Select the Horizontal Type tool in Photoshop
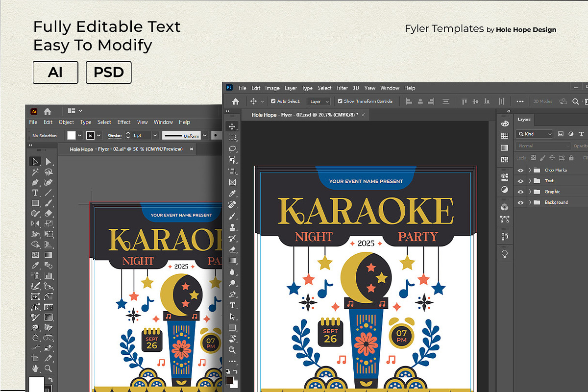The height and width of the screenshot is (392, 588). click(232, 305)
